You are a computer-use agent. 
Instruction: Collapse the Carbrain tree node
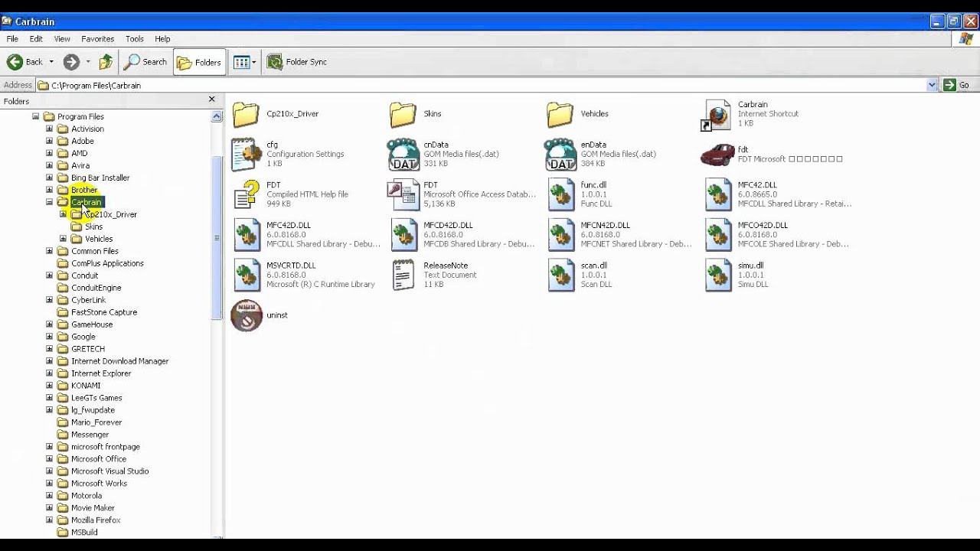point(50,202)
